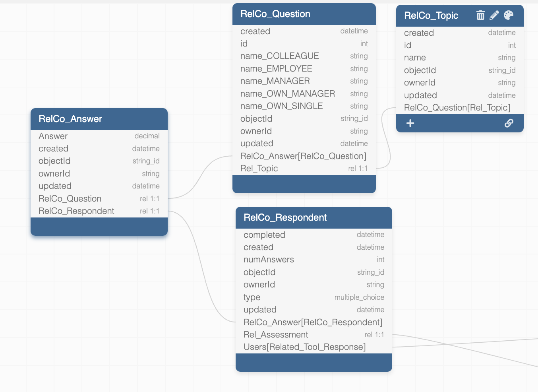Select RelCo_Answer[RelCo_Question] inverse relation row
The width and height of the screenshot is (538, 392).
tap(304, 156)
